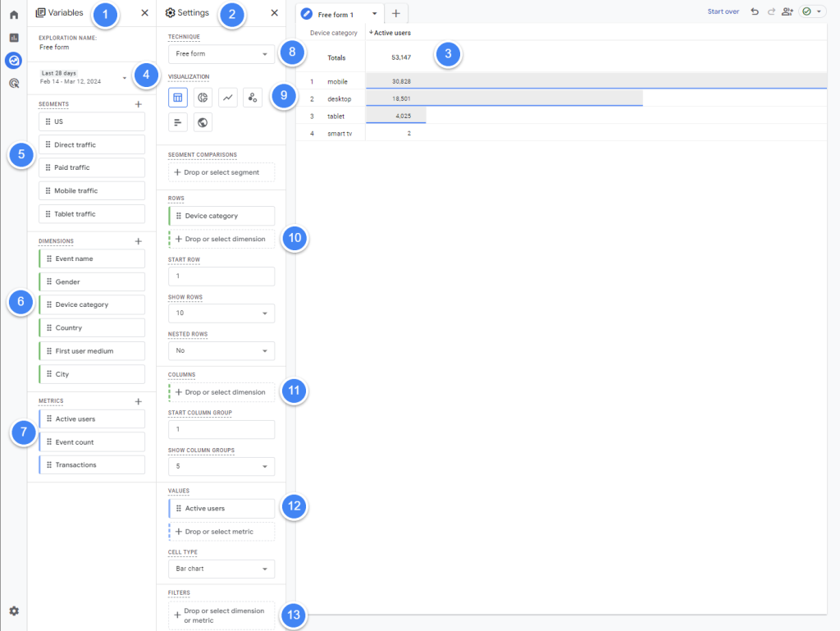
Task: Select the horizontal Bar chart visualization icon
Action: tap(178, 122)
